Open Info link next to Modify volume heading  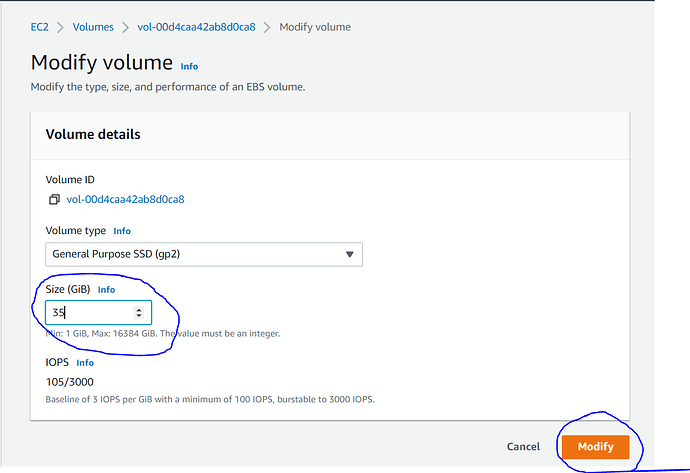[189, 66]
